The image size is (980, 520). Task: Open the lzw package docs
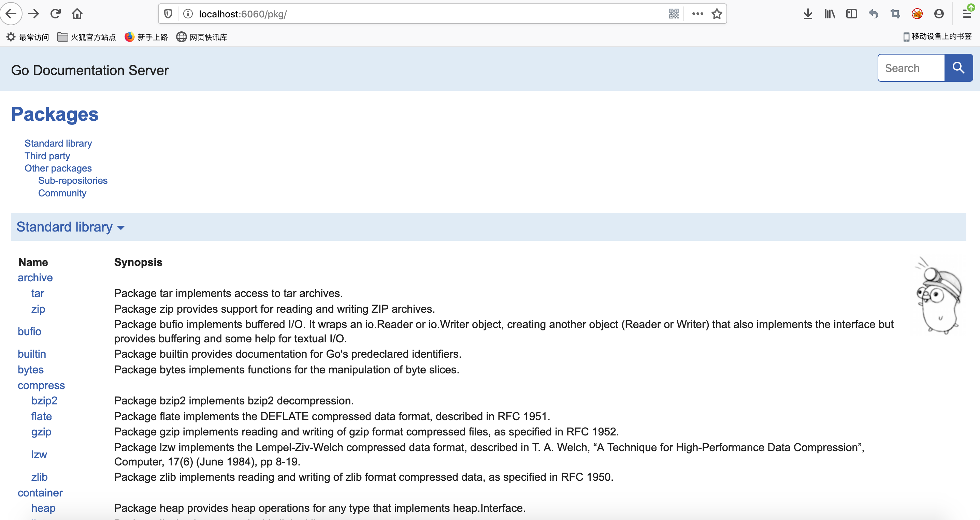(x=39, y=454)
